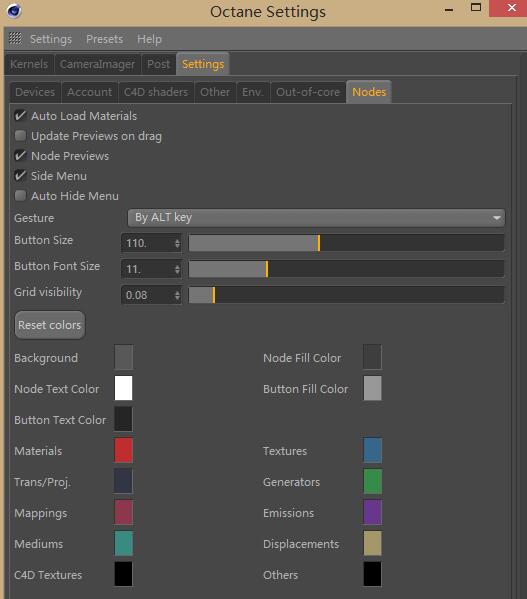Open the Trans/Proj. color swatch
This screenshot has width=527, height=599.
(123, 481)
